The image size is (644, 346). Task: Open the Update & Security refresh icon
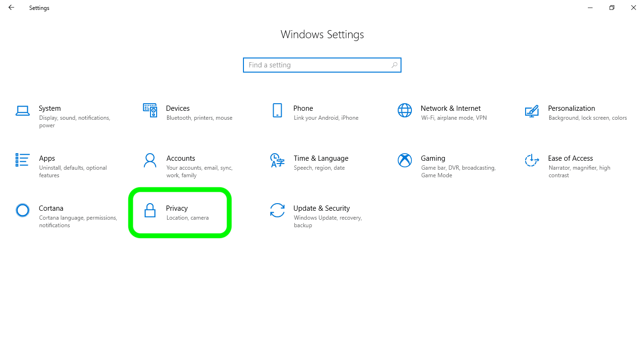point(277,210)
